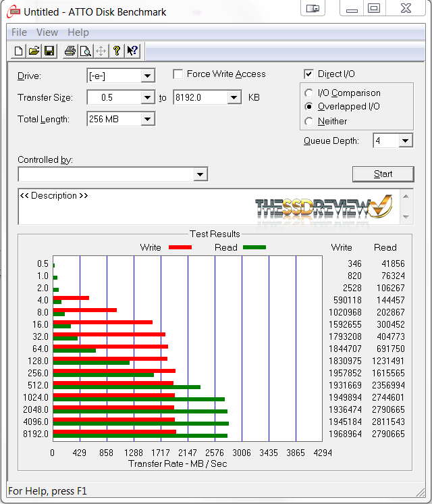Click the Print Preview toolbar icon

[85, 51]
